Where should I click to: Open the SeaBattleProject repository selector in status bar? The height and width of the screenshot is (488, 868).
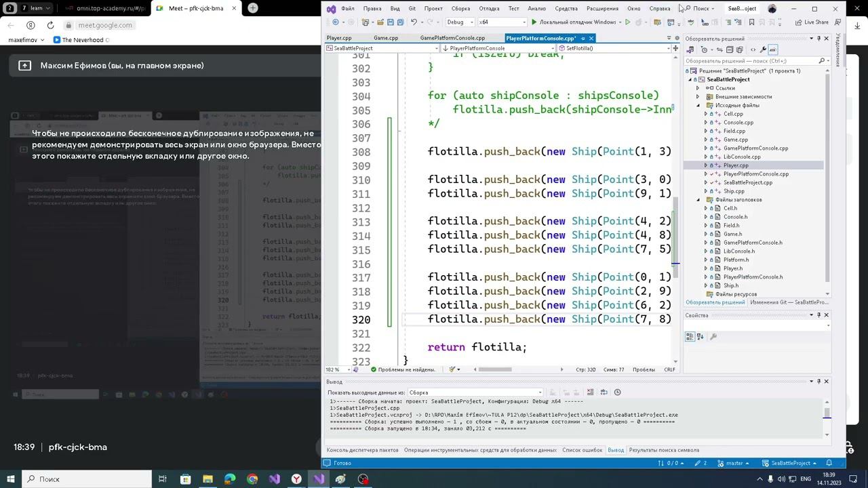(790, 463)
